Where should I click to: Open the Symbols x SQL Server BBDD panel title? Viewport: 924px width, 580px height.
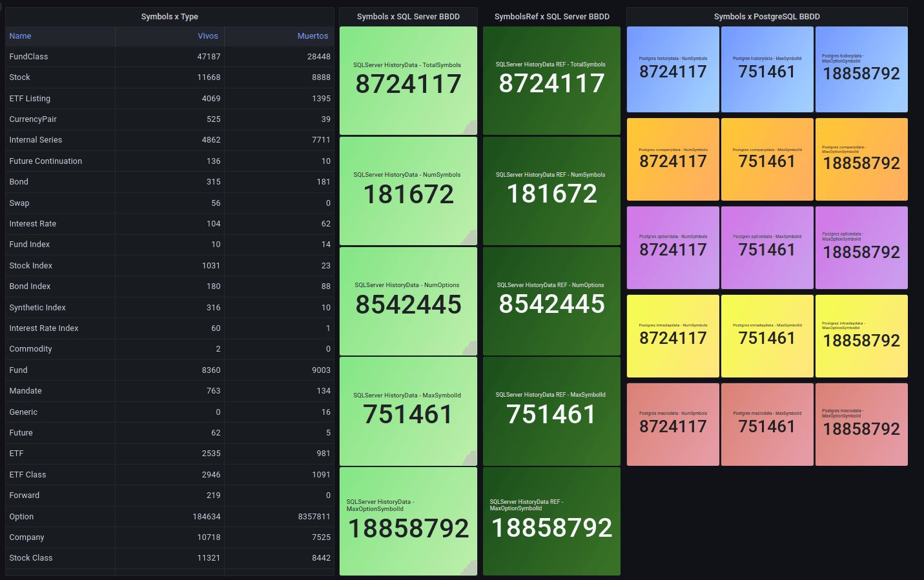click(408, 17)
